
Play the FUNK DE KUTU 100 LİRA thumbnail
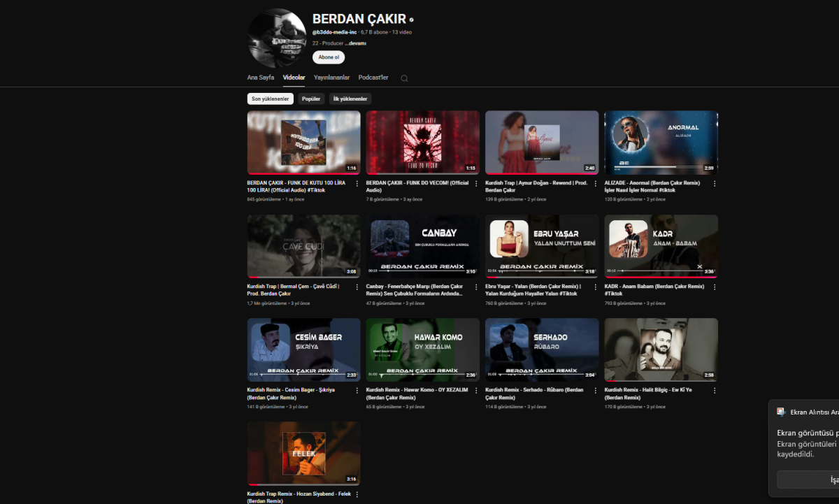(x=304, y=143)
